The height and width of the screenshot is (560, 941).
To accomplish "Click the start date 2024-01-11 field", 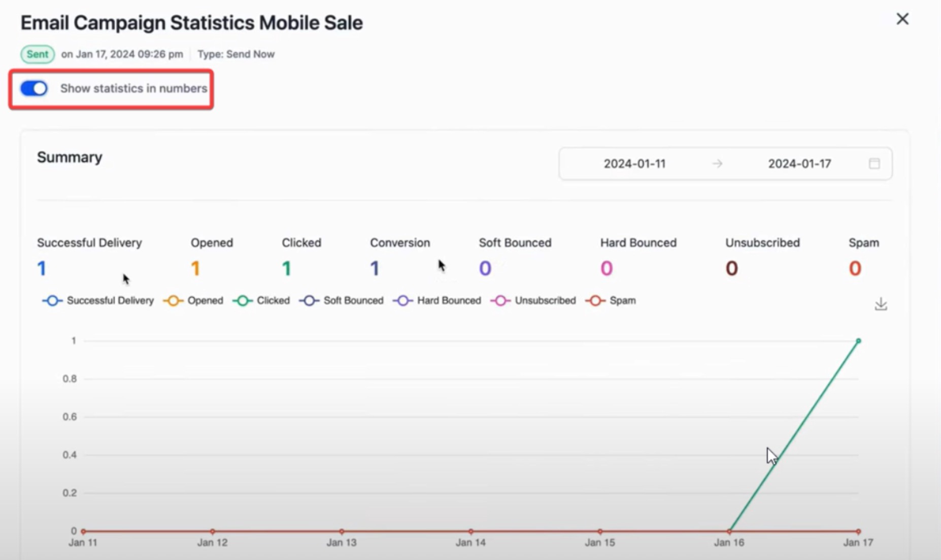I will (634, 164).
